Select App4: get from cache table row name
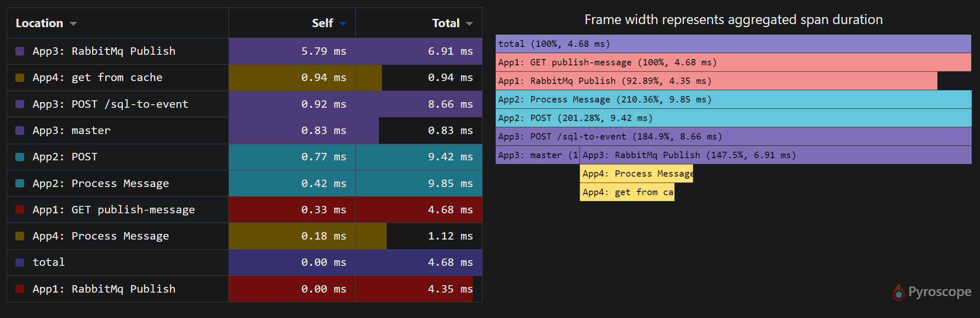The image size is (980, 318). click(97, 78)
